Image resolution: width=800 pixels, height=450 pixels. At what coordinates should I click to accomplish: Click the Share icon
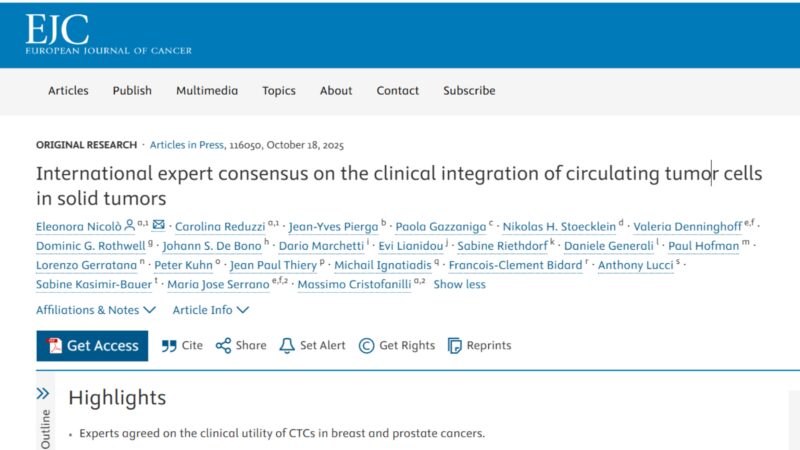click(x=223, y=345)
